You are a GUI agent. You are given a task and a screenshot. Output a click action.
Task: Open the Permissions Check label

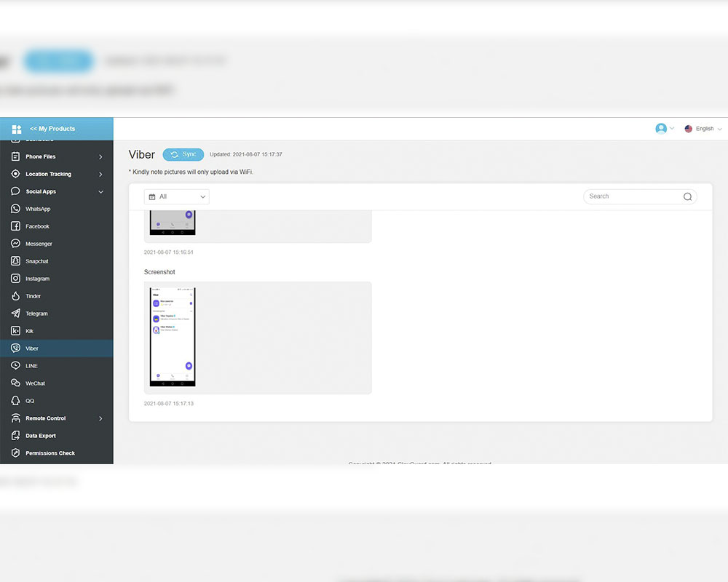pyautogui.click(x=50, y=453)
